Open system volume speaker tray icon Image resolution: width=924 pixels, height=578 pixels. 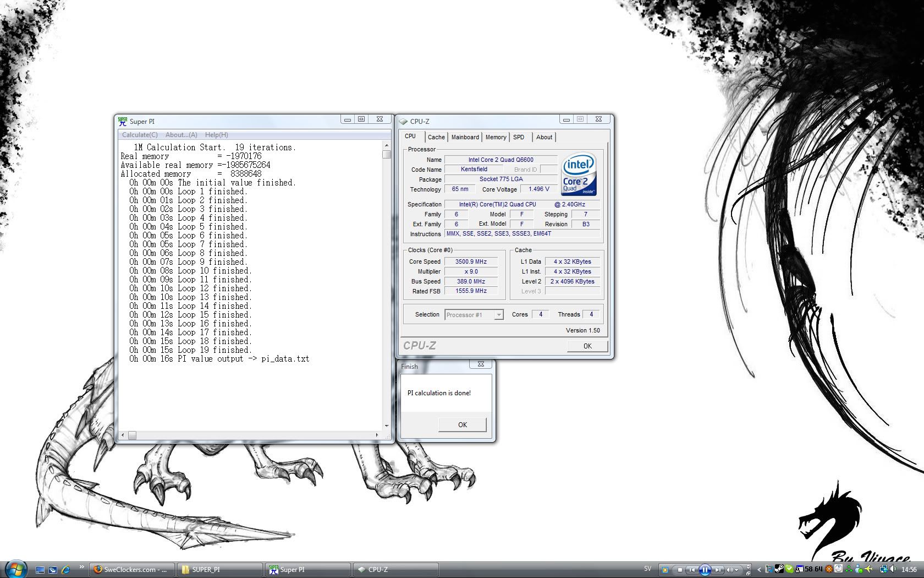click(893, 569)
